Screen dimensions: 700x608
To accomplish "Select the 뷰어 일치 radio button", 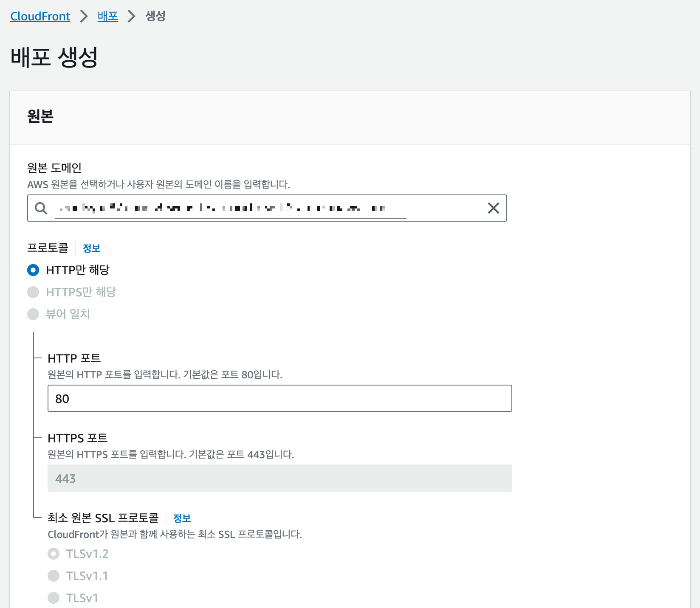I will pos(33,314).
